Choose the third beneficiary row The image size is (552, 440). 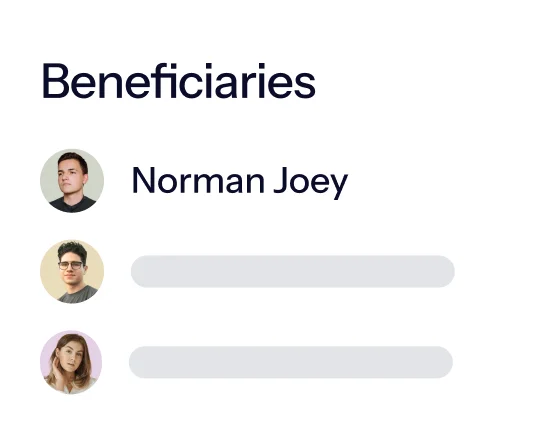(x=246, y=362)
